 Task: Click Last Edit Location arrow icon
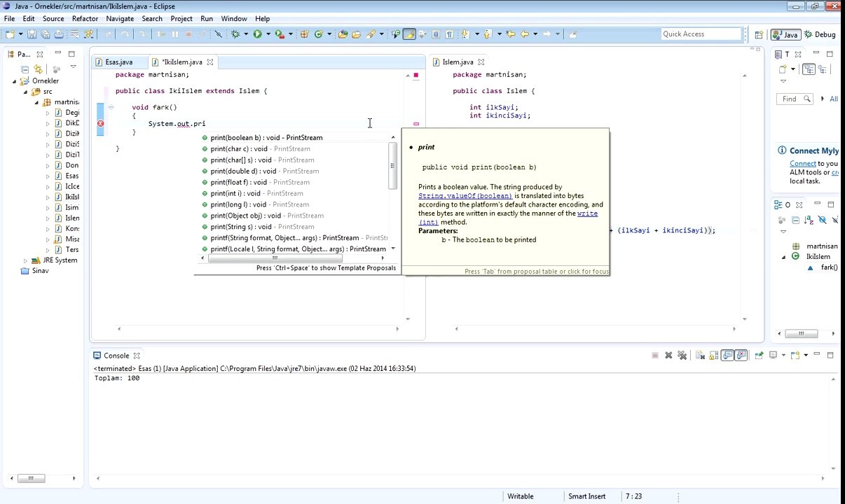coord(510,34)
